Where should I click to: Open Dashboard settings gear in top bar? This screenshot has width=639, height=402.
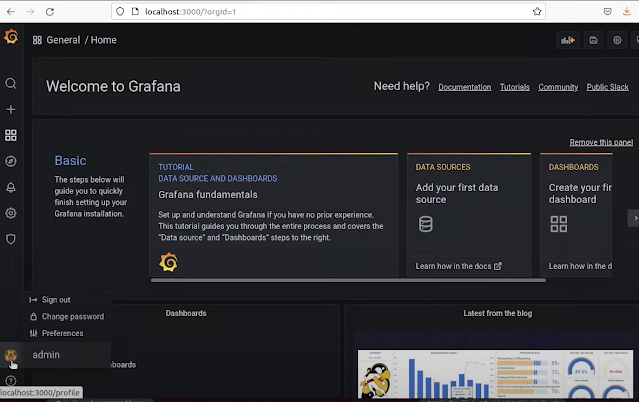tap(617, 40)
